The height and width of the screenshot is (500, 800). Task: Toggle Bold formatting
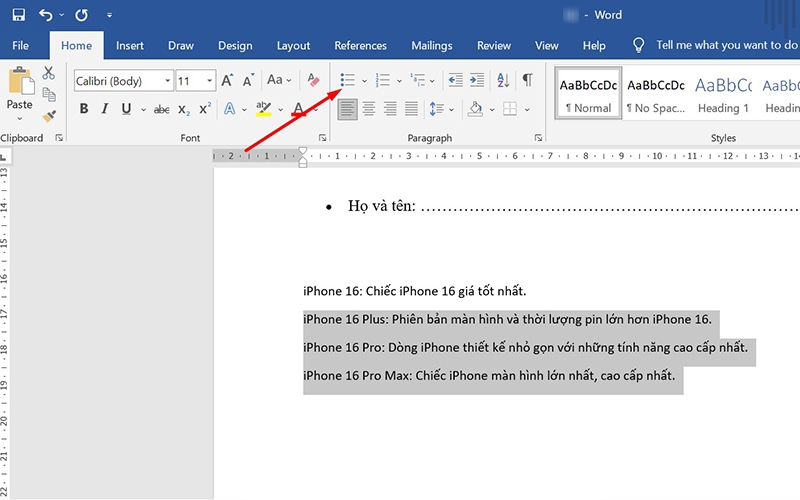click(84, 109)
